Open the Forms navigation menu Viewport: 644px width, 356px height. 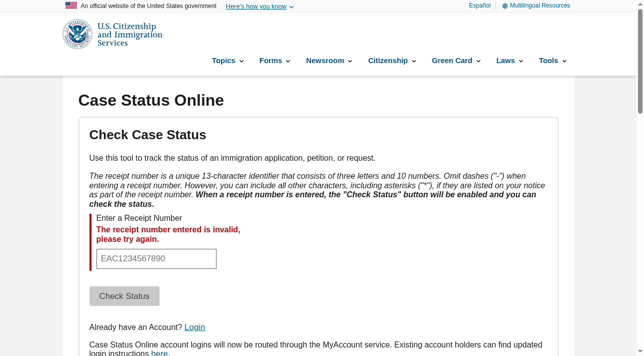274,61
